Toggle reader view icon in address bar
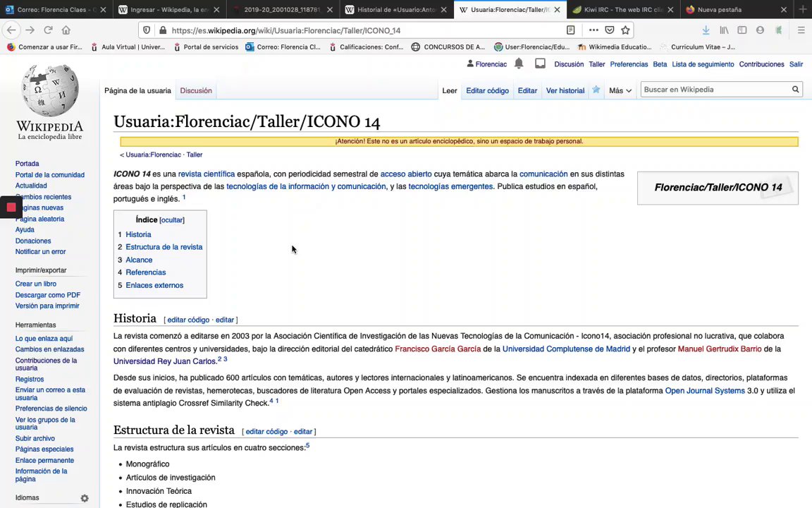 pyautogui.click(x=570, y=30)
